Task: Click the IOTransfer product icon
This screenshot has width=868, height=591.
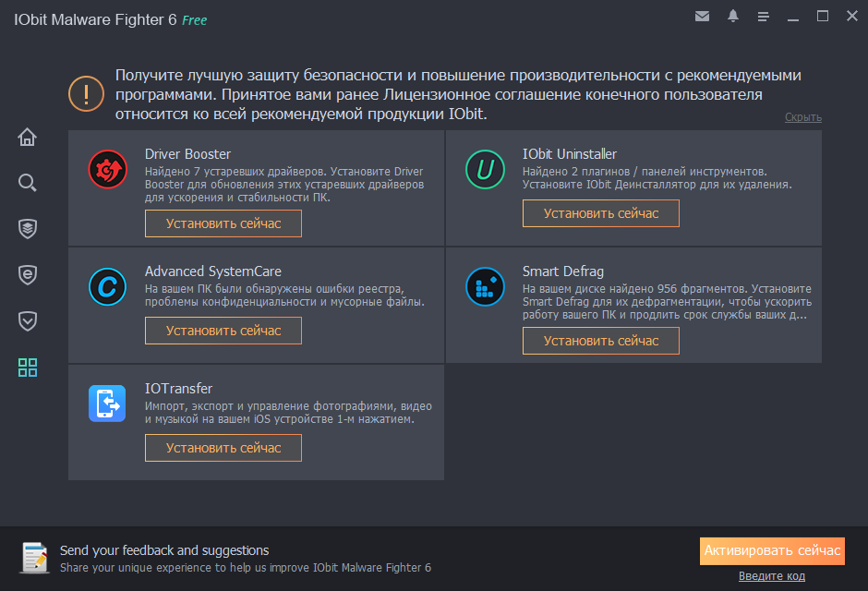Action: pyautogui.click(x=107, y=404)
